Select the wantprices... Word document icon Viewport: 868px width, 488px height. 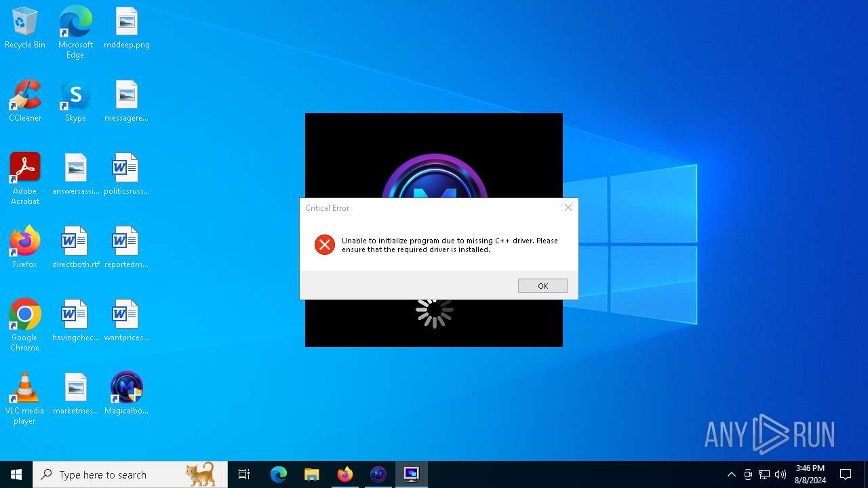[x=127, y=321]
